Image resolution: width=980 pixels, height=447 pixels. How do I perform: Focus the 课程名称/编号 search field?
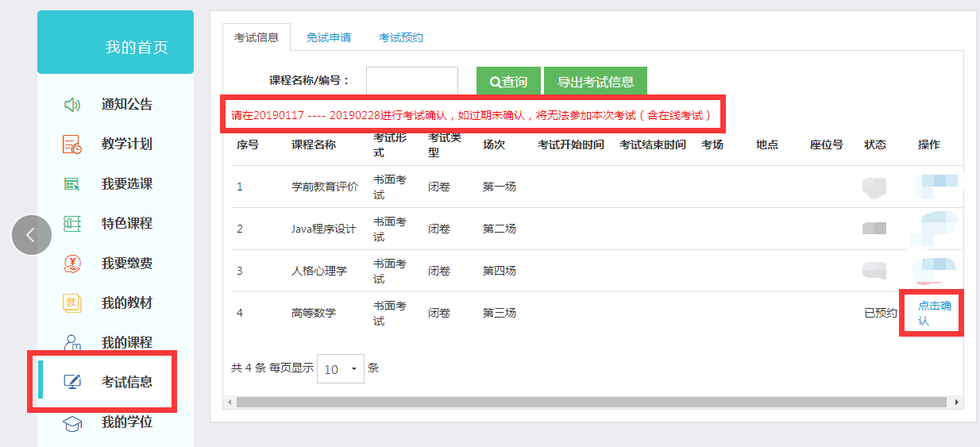tap(412, 81)
